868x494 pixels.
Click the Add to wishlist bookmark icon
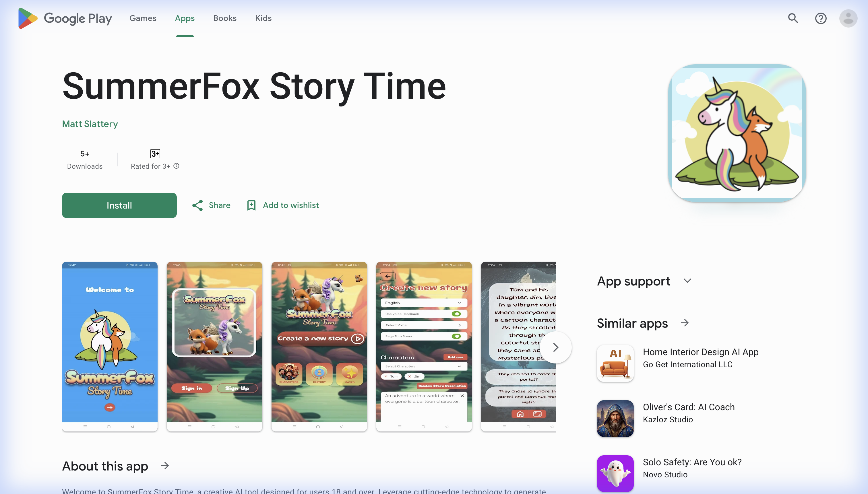pos(251,205)
